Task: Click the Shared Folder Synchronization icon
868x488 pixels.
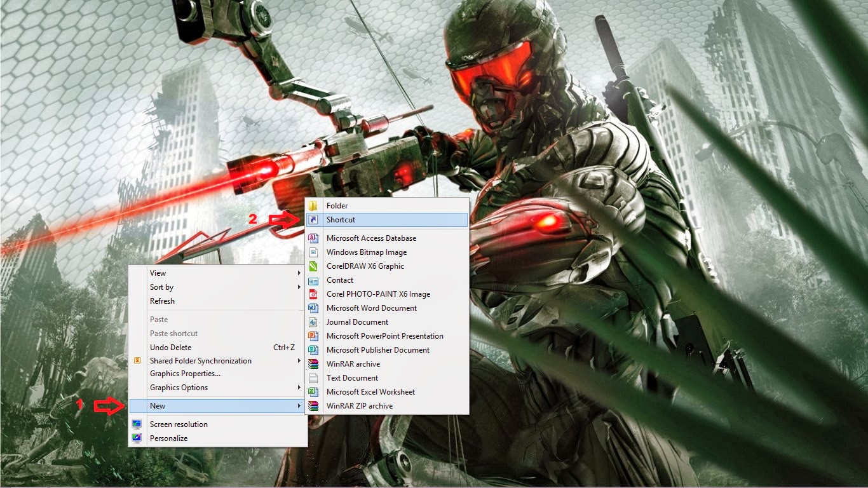Action: [137, 361]
